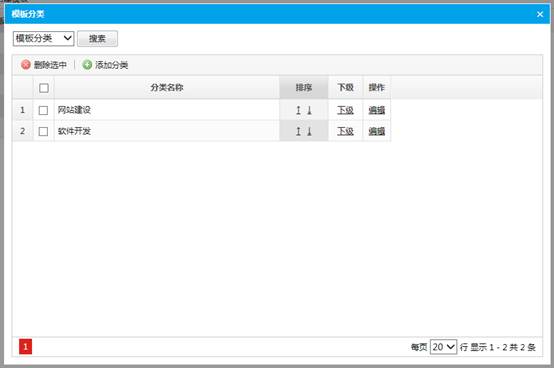
Task: Click 编辑 link for 网站建设
Action: click(377, 110)
